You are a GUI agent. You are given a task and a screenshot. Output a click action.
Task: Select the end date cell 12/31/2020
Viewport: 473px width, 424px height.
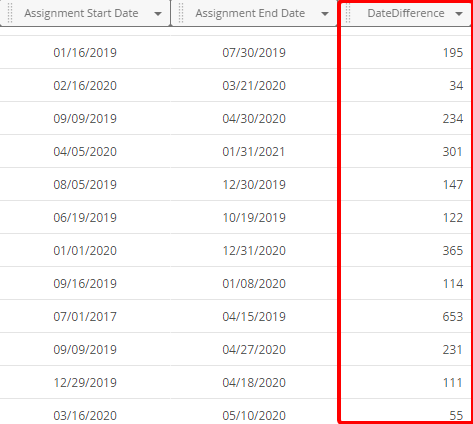pos(254,251)
